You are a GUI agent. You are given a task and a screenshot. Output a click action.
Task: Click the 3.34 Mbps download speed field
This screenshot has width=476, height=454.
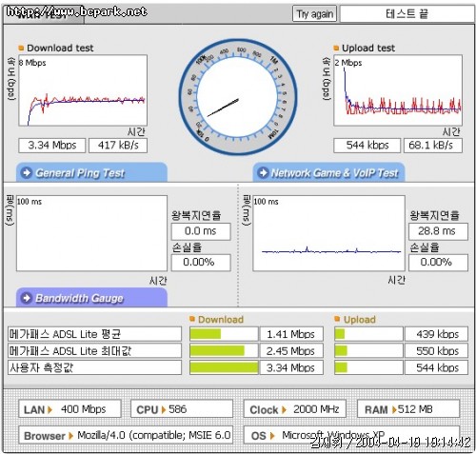52,146
